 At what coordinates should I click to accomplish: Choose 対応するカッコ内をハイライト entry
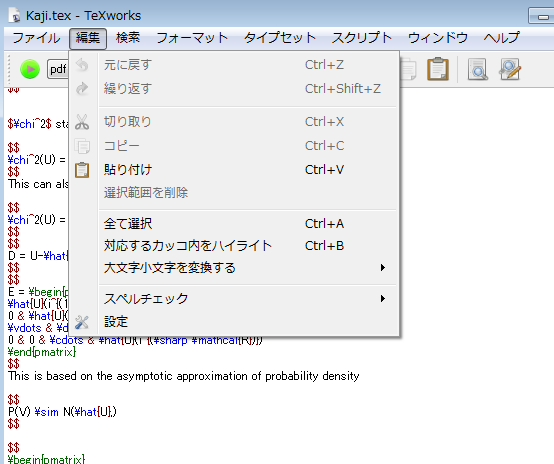click(234, 246)
